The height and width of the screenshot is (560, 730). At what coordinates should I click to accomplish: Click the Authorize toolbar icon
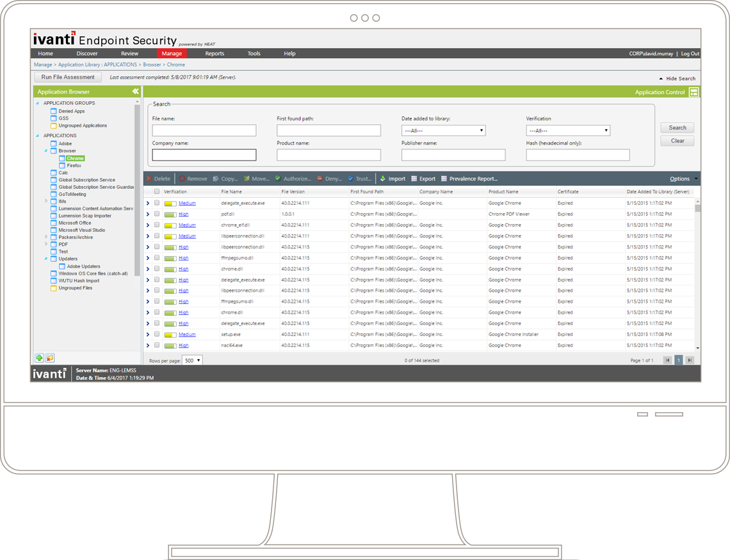coord(278,179)
